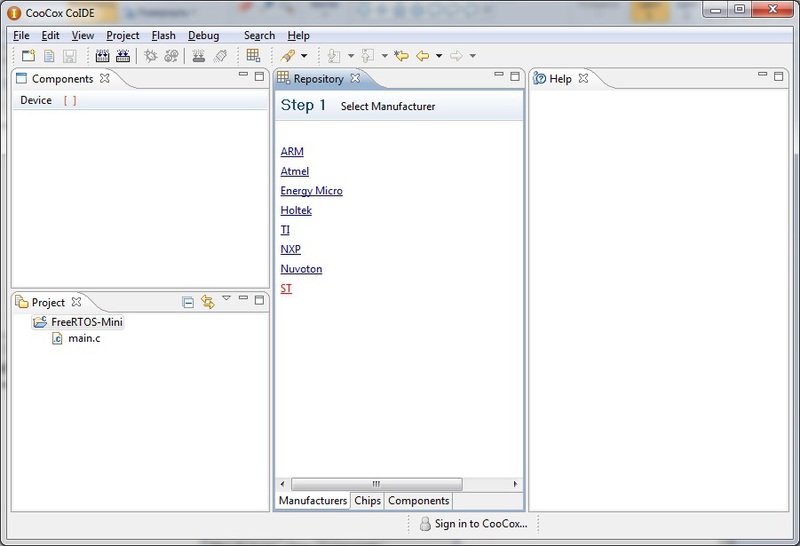Maximize the Project panel
The height and width of the screenshot is (546, 800).
pyautogui.click(x=259, y=300)
